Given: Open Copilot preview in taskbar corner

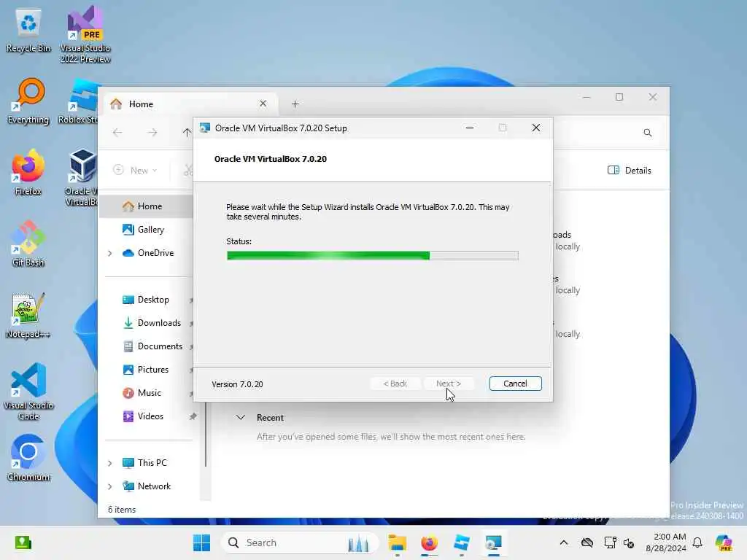Looking at the screenshot, I should pos(724,542).
